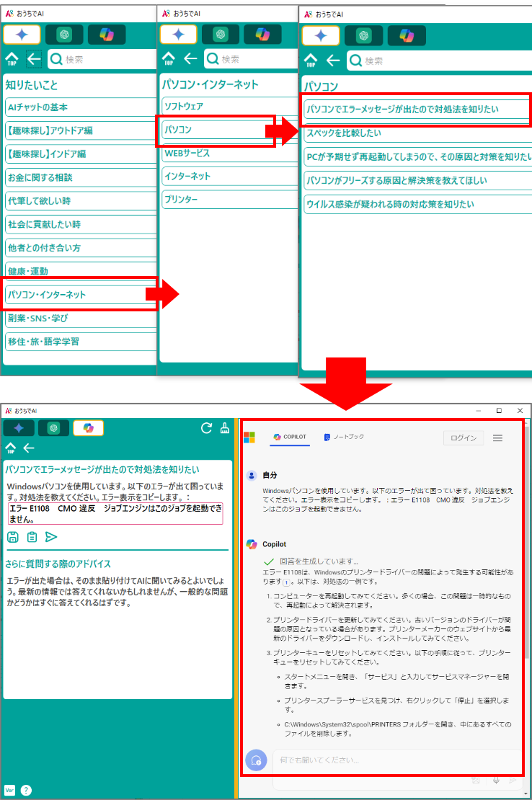532x800 pixels.
Task: Click the Copilot pane's vertical scrollbar
Action: coord(528,577)
